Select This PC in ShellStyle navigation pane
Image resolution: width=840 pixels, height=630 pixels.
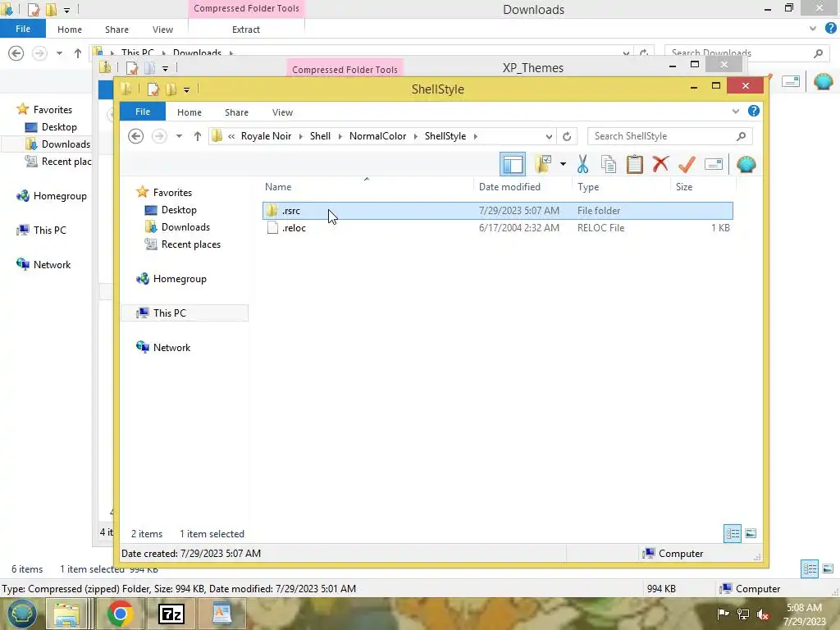169,313
